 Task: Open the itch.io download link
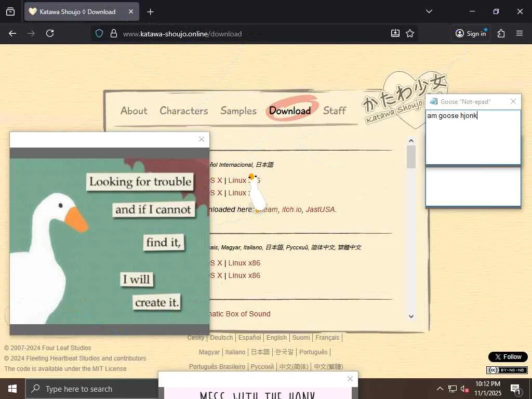click(x=291, y=209)
